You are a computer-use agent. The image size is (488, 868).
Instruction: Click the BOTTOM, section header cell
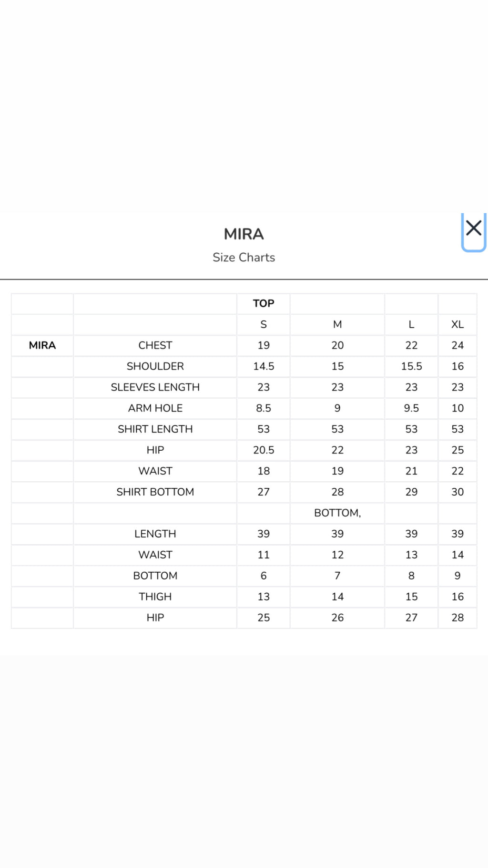[337, 513]
